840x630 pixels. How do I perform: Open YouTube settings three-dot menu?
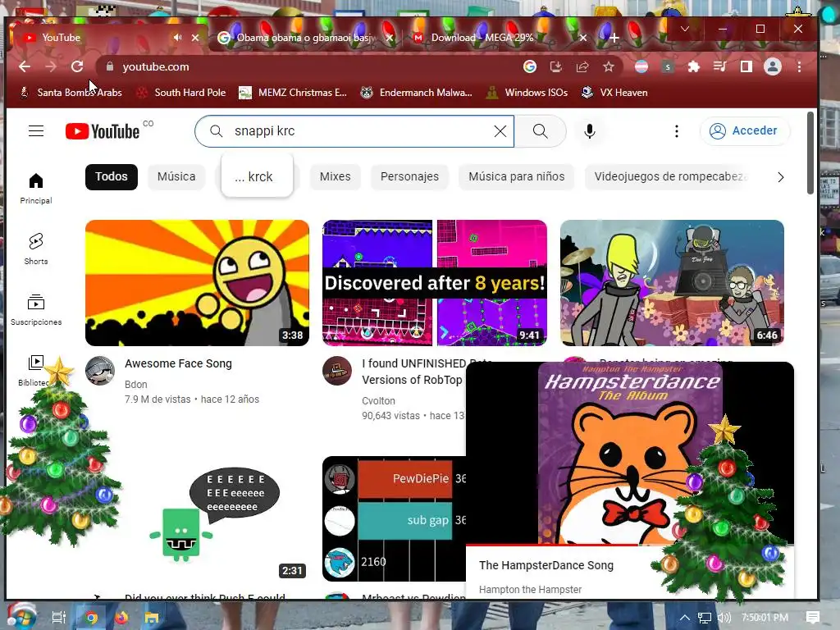(x=677, y=131)
